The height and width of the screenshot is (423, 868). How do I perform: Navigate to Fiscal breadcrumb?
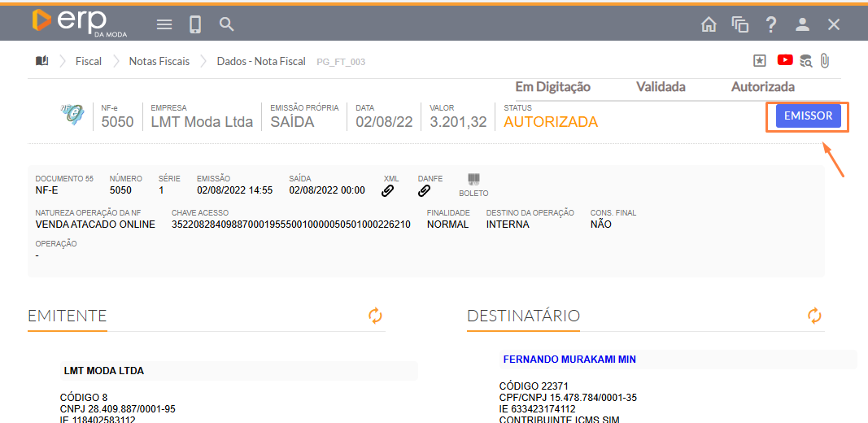89,61
